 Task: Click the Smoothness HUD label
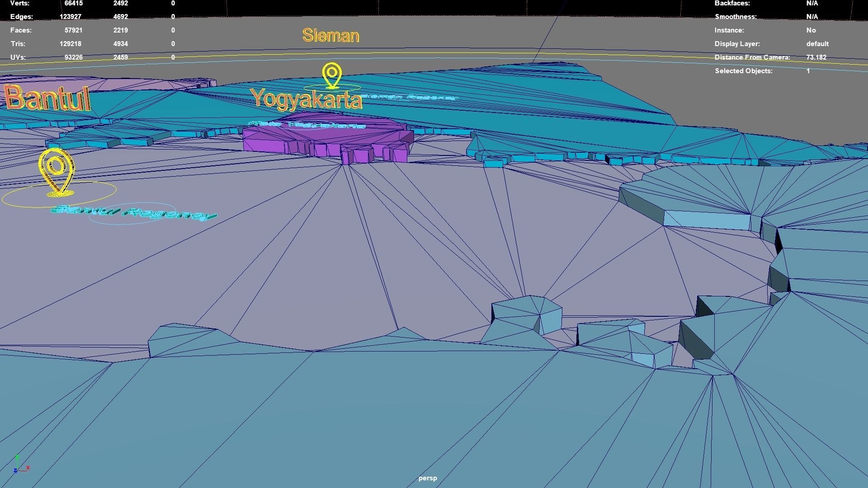pyautogui.click(x=736, y=17)
